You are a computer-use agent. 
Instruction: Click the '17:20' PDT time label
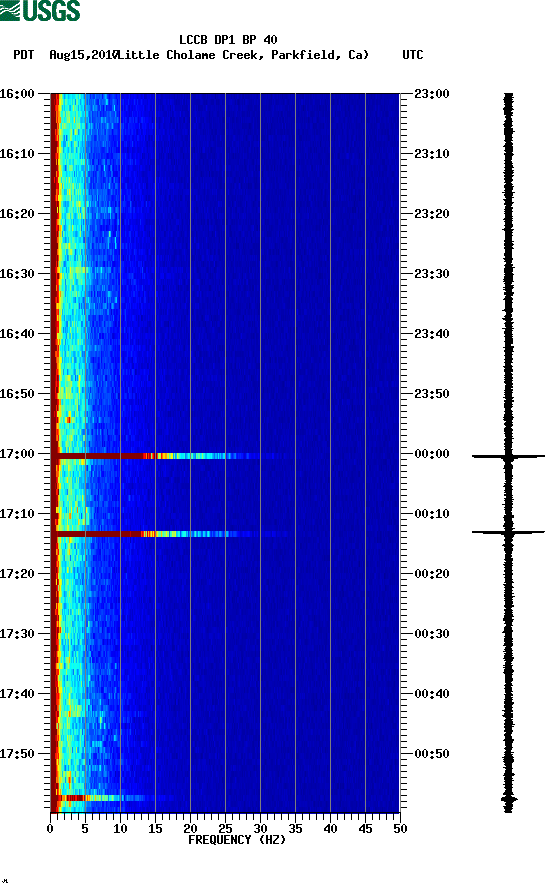coord(17,574)
